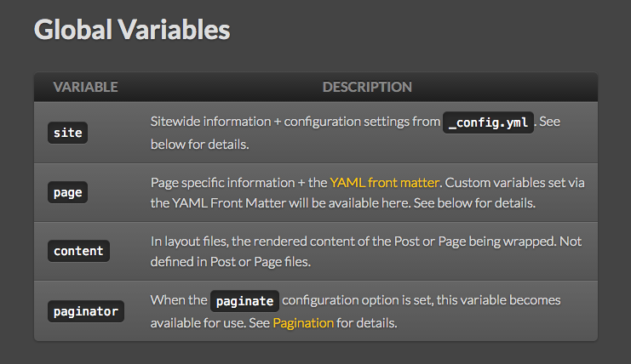Click 'See below for details' in page row

pyautogui.click(x=474, y=203)
